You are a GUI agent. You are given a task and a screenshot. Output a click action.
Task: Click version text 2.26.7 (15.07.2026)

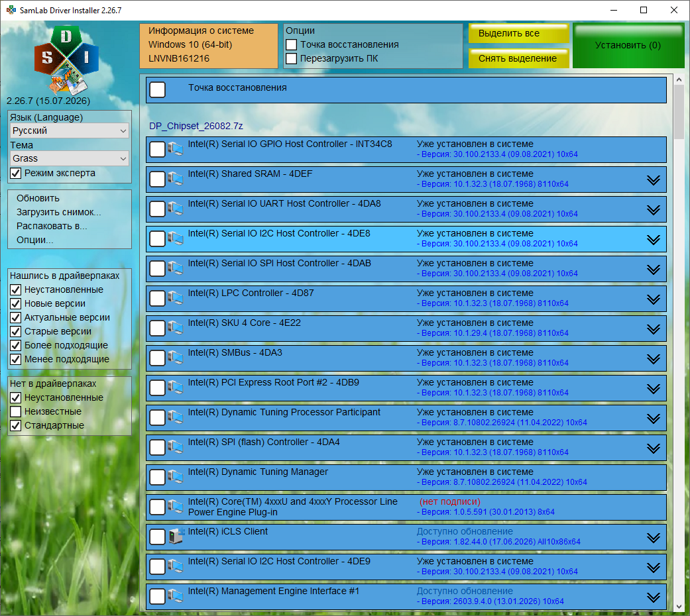point(48,101)
